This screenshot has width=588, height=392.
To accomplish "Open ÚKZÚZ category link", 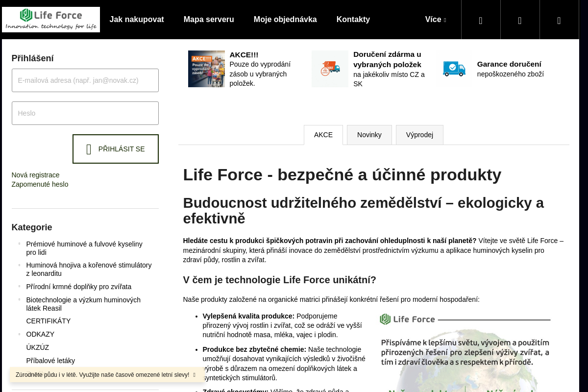I will (38, 347).
